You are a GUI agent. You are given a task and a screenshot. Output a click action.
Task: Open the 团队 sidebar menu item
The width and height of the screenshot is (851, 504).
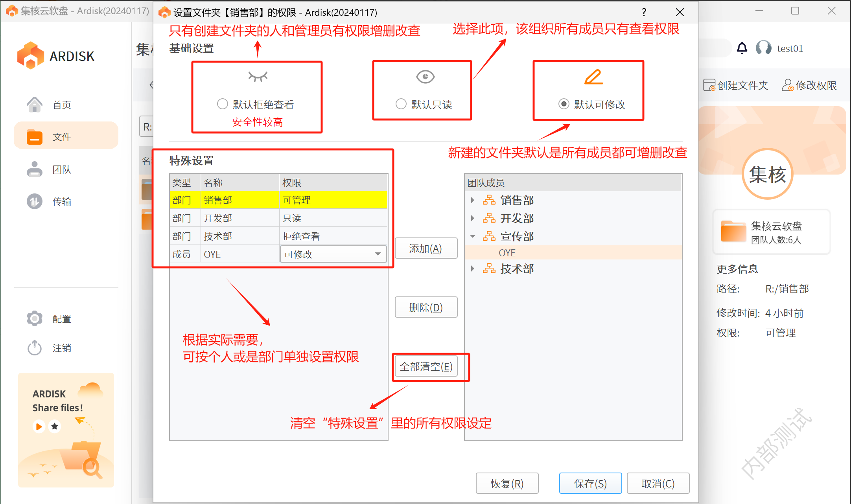pyautogui.click(x=62, y=169)
